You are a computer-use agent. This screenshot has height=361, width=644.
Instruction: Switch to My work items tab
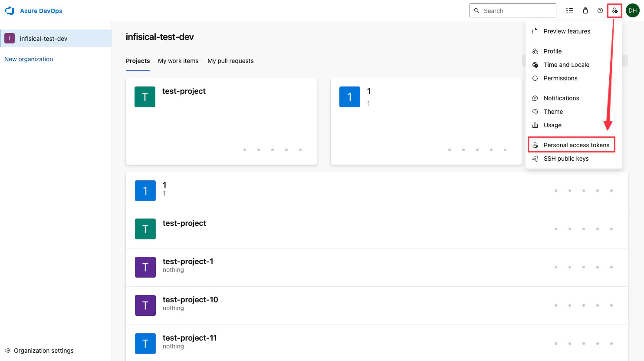coord(178,61)
